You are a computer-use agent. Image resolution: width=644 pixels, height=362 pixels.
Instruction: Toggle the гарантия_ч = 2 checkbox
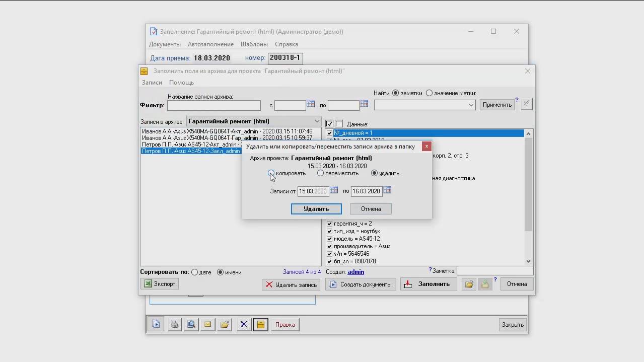coord(329,224)
